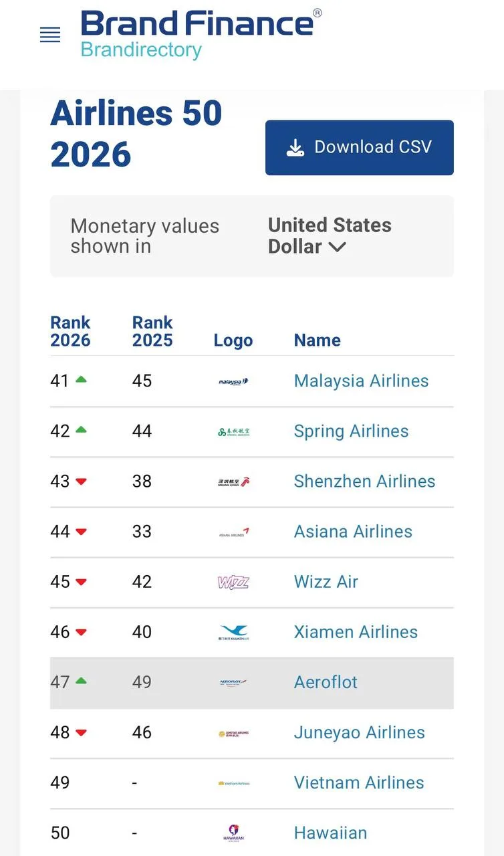Open the Brand Finance Brandirectory homepage logo

click(201, 34)
